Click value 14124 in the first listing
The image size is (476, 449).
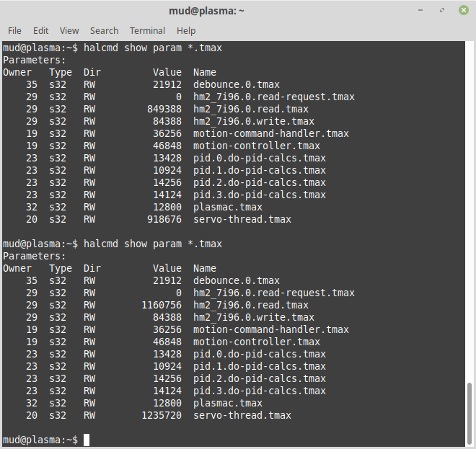(167, 195)
